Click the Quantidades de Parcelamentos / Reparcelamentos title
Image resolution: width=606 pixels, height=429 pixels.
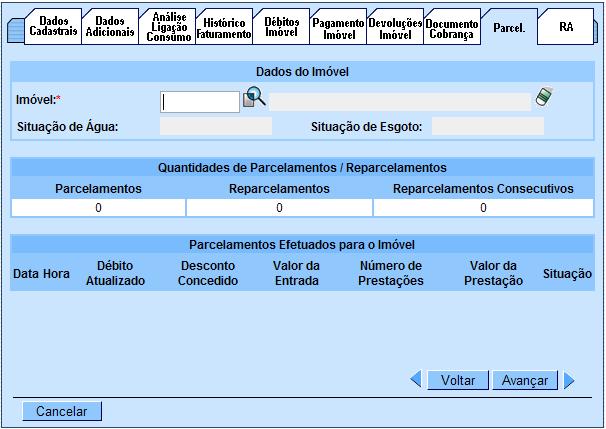coord(302,168)
